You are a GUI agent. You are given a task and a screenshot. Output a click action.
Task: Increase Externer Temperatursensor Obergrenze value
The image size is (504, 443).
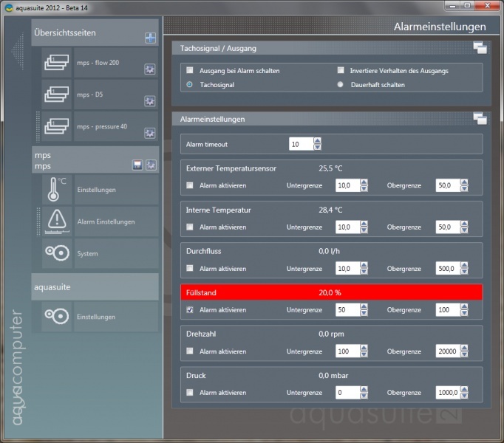(x=464, y=182)
